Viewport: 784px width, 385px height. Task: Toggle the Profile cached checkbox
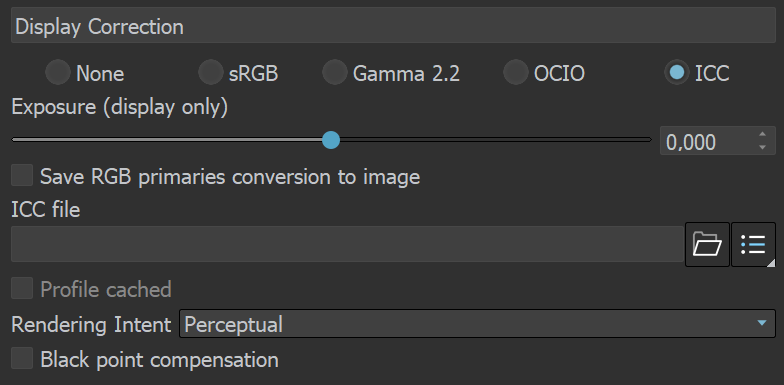click(22, 288)
